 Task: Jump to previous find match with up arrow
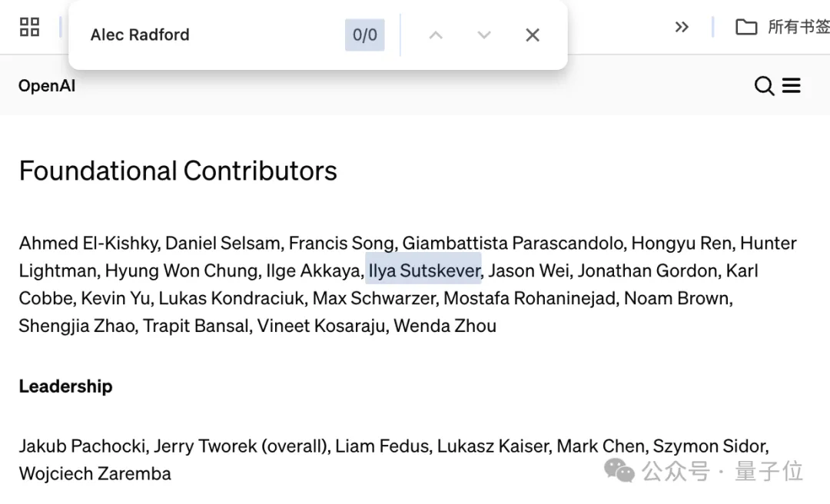click(x=436, y=35)
